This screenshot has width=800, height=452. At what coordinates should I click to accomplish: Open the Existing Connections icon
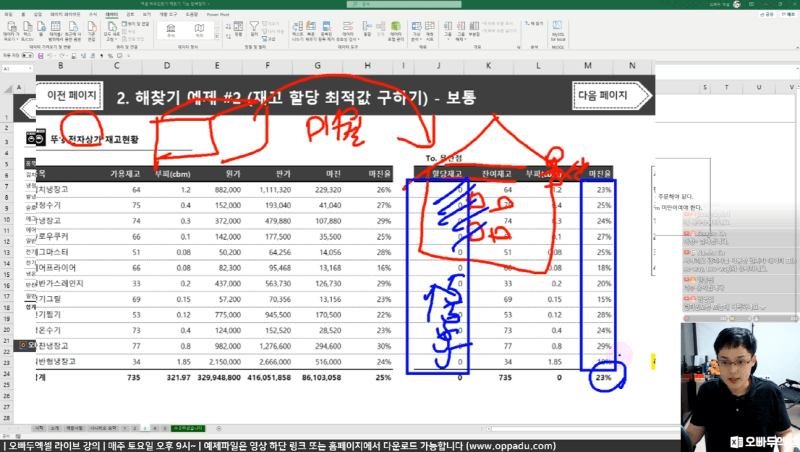click(92, 30)
